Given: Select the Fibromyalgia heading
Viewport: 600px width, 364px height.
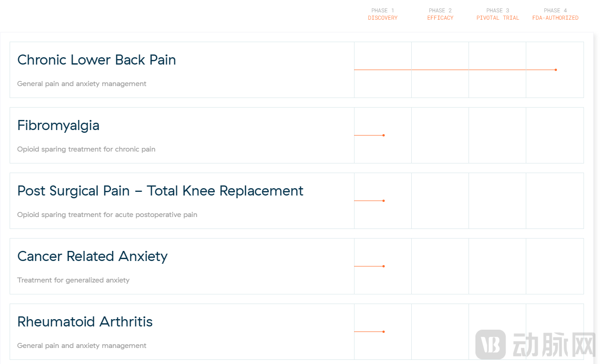Looking at the screenshot, I should (x=58, y=125).
